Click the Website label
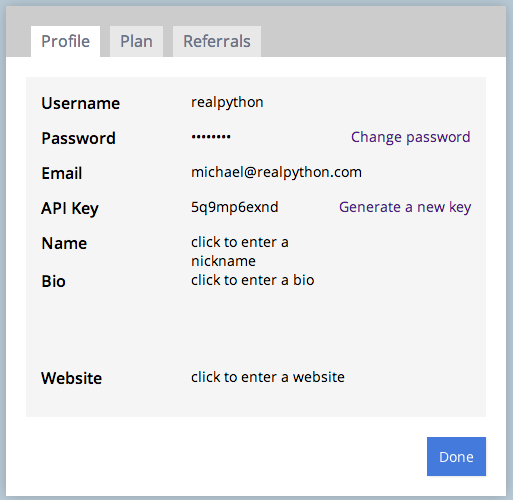The width and height of the screenshot is (513, 500). coord(71,378)
